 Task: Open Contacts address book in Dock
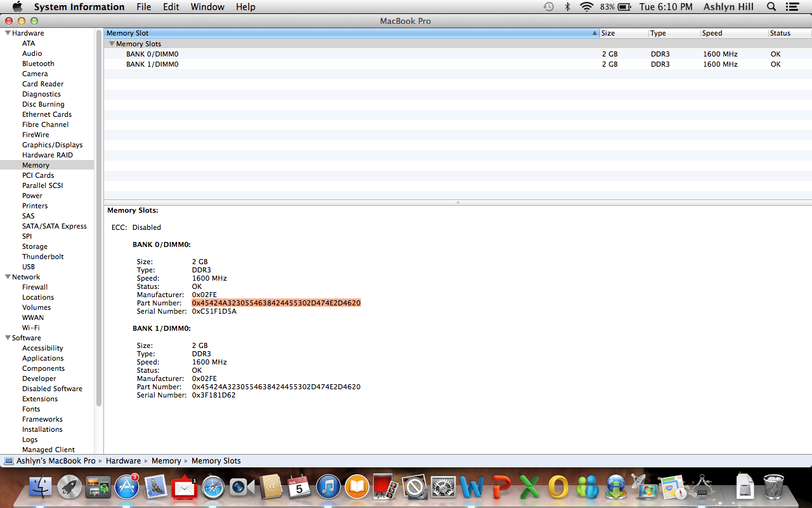[271, 487]
